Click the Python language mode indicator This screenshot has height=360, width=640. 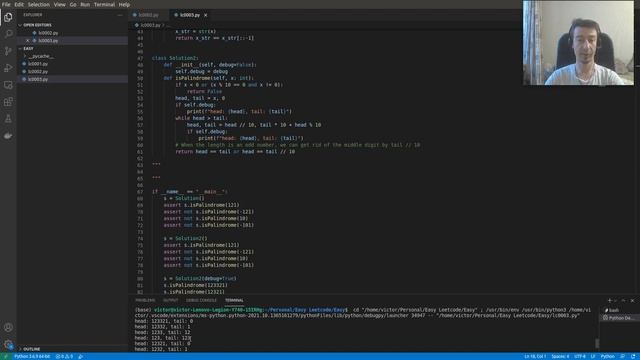click(x=607, y=356)
